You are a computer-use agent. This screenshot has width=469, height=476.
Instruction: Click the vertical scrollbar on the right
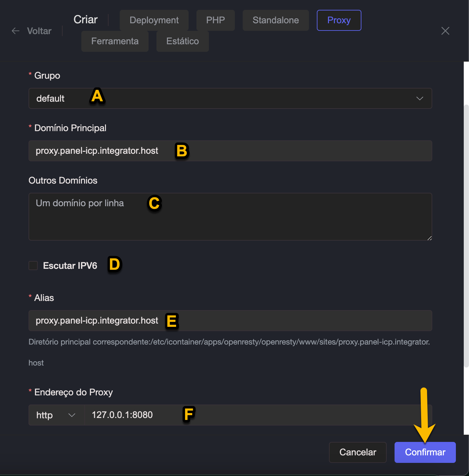(466, 236)
